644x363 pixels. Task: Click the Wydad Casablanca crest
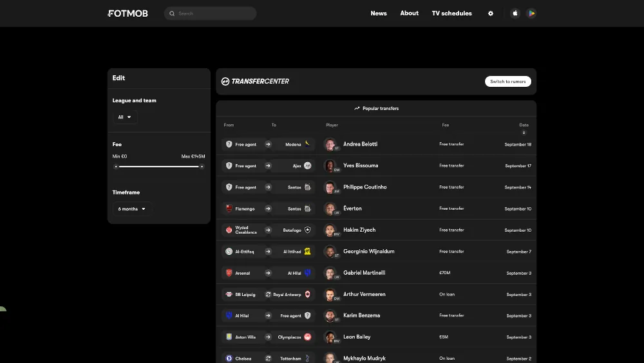(229, 230)
